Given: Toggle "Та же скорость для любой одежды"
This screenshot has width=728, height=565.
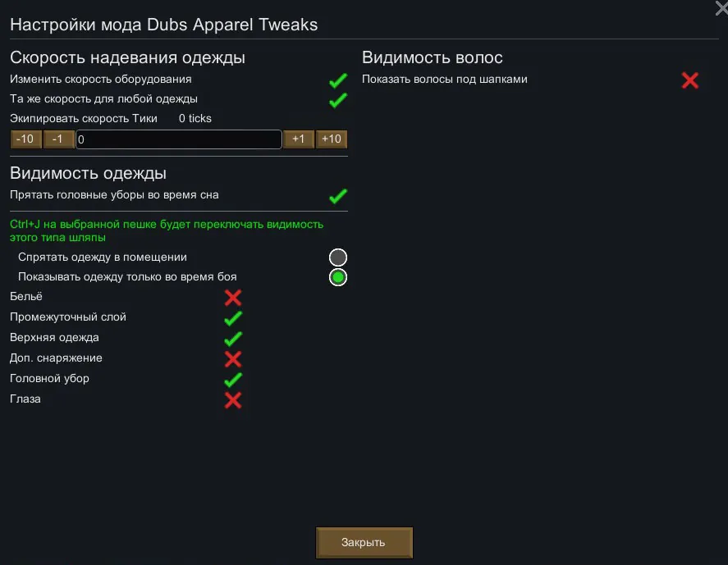Looking at the screenshot, I should 337,100.
